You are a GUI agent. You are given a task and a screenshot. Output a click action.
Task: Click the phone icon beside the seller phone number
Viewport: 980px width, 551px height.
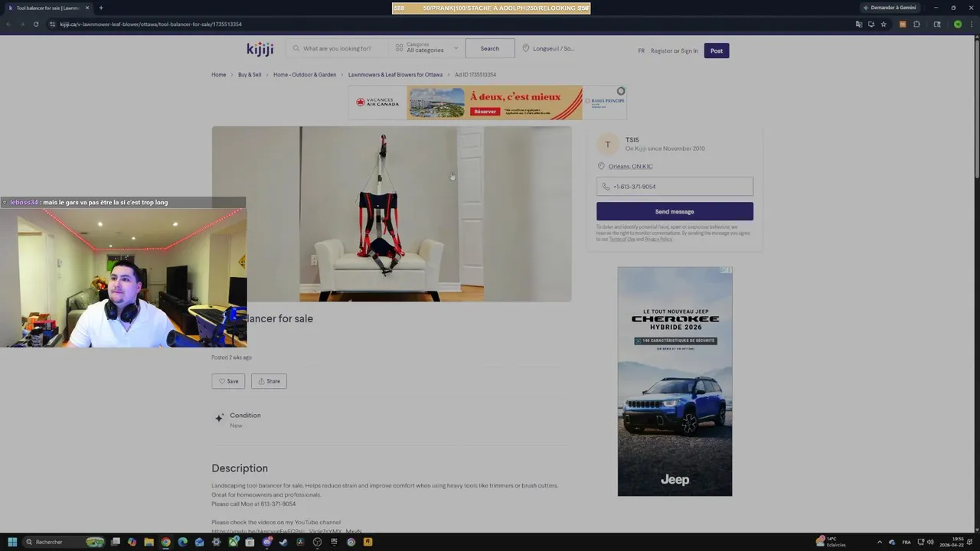606,187
